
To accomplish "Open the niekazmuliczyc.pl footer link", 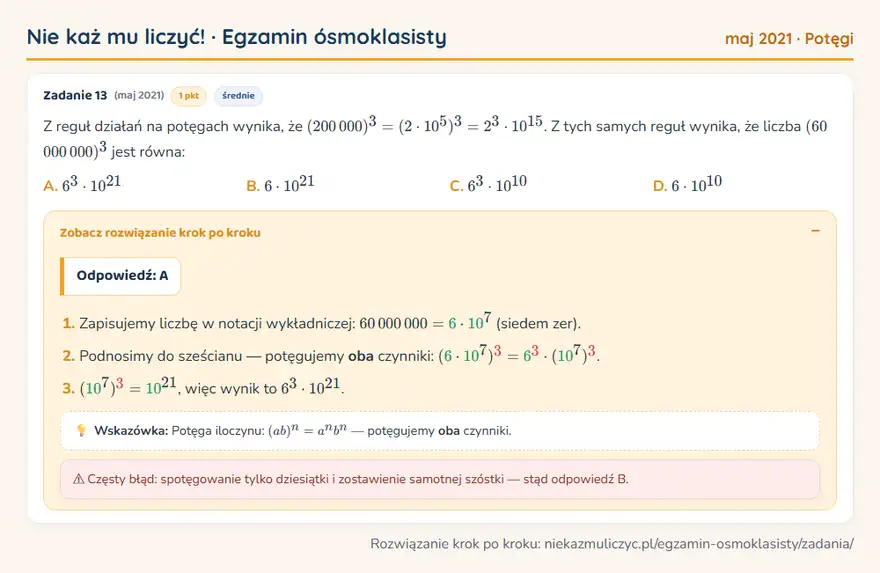I will [699, 543].
